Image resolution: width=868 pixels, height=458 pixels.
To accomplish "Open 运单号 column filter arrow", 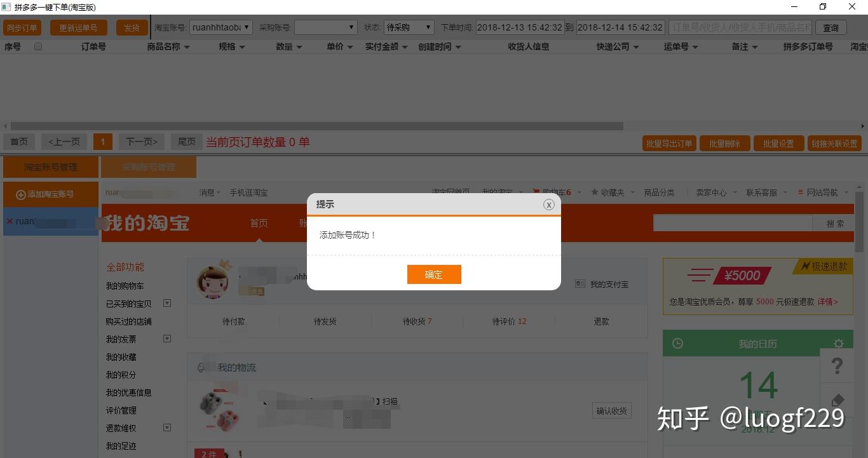I will point(695,47).
